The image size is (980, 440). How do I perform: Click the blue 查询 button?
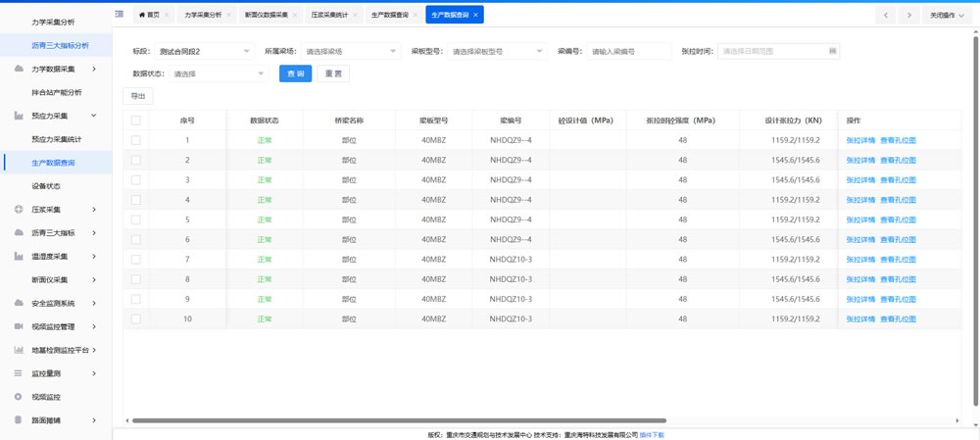pos(295,73)
